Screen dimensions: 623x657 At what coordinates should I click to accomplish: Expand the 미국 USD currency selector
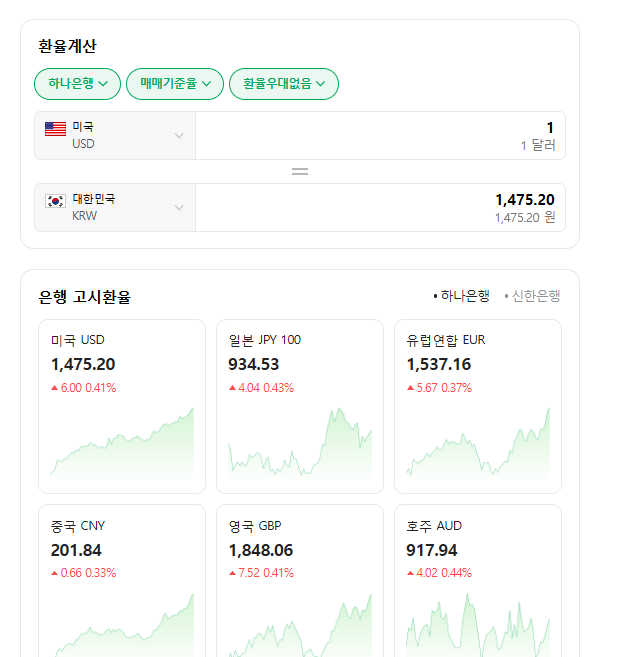115,135
